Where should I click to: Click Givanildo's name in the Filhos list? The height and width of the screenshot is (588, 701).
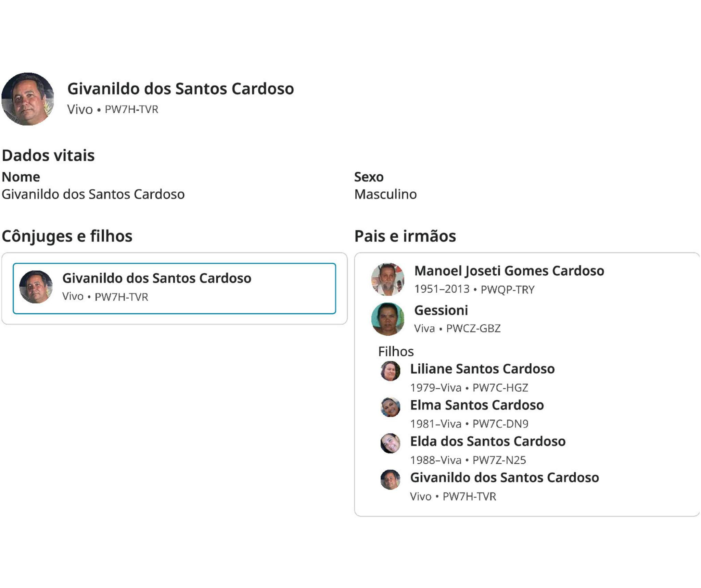click(505, 478)
